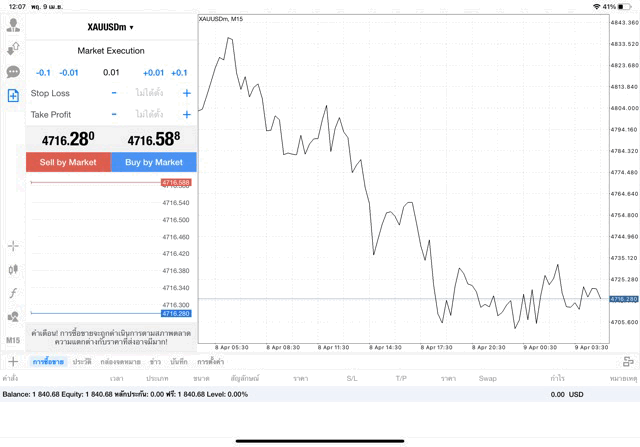Open chart layout icon at bottom right

627,361
